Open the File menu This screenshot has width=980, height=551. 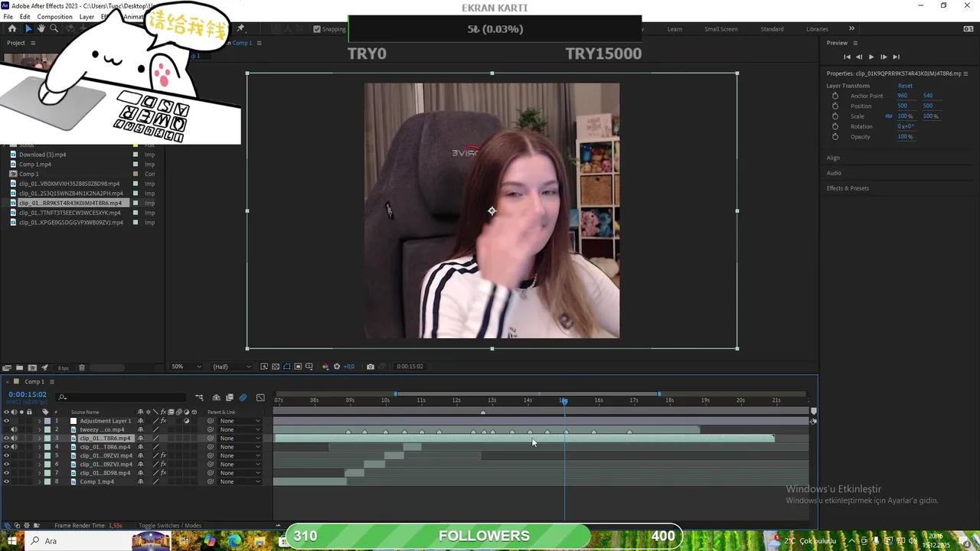click(x=8, y=17)
